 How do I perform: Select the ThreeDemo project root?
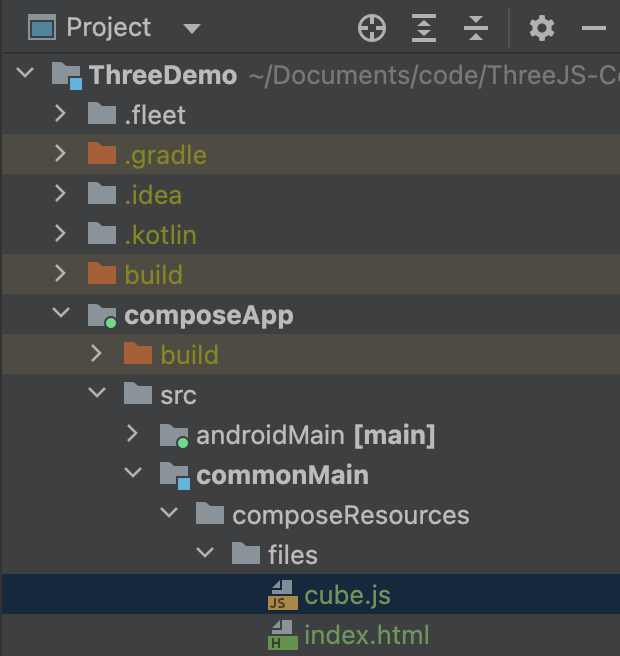pyautogui.click(x=163, y=75)
